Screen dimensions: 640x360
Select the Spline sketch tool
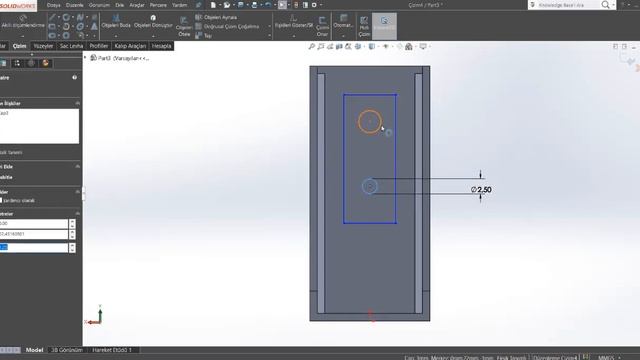[x=80, y=17]
